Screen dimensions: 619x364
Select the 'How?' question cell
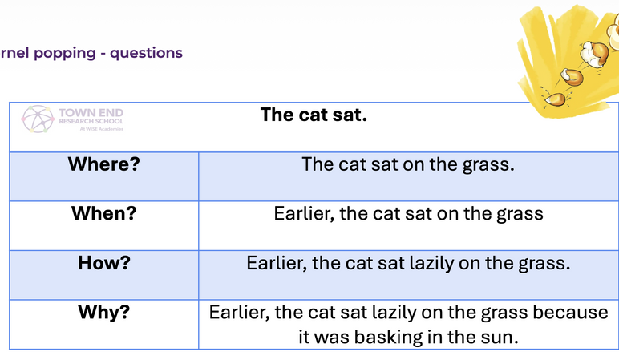click(103, 275)
